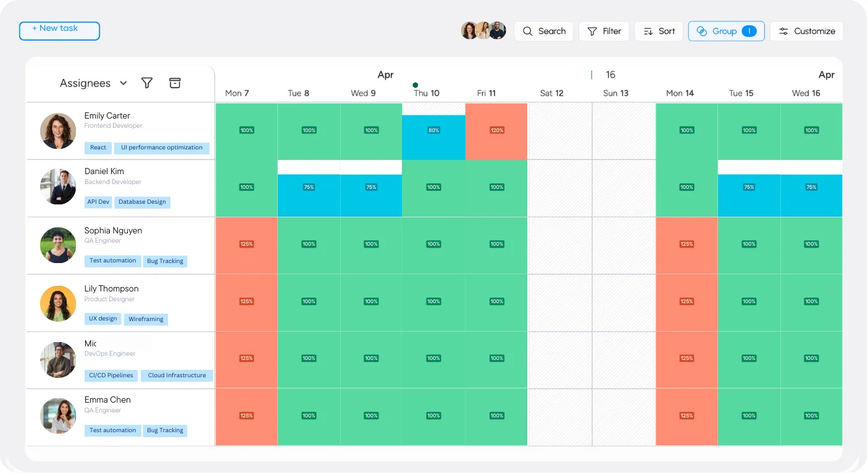The width and height of the screenshot is (868, 473).
Task: Open the API Dev tag for Daniel Kim
Action: tap(98, 202)
